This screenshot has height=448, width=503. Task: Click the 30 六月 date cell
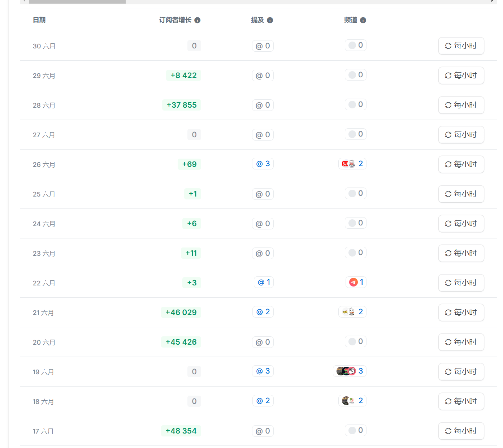44,46
